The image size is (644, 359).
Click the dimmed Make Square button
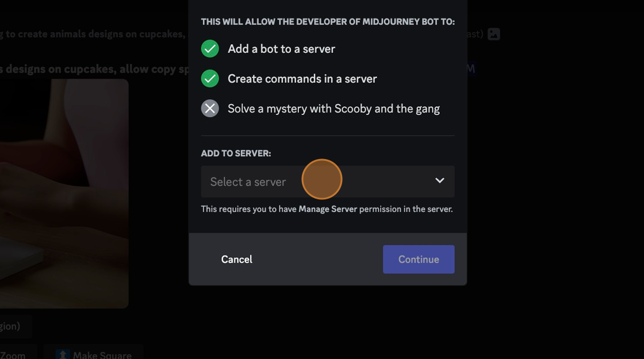pyautogui.click(x=94, y=354)
